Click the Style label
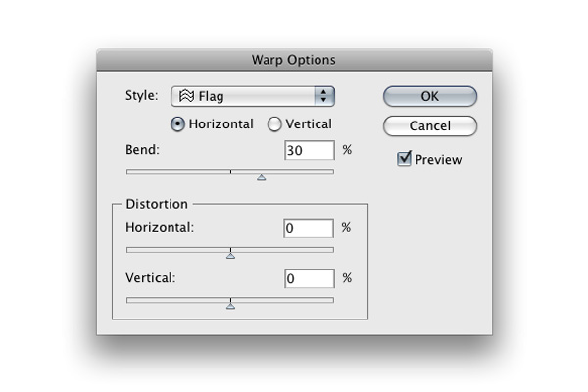This screenshot has height=392, width=588. (x=143, y=96)
